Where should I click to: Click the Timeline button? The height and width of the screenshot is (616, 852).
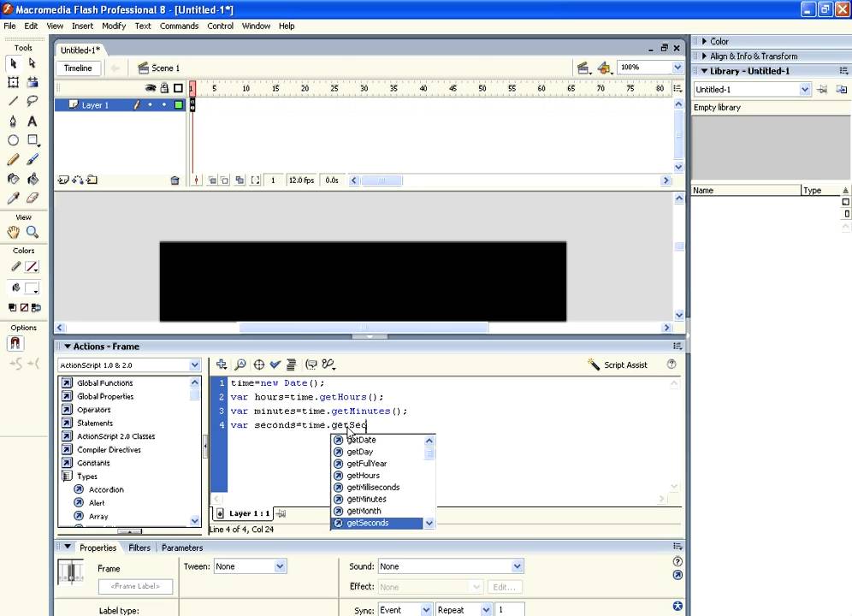(x=78, y=68)
